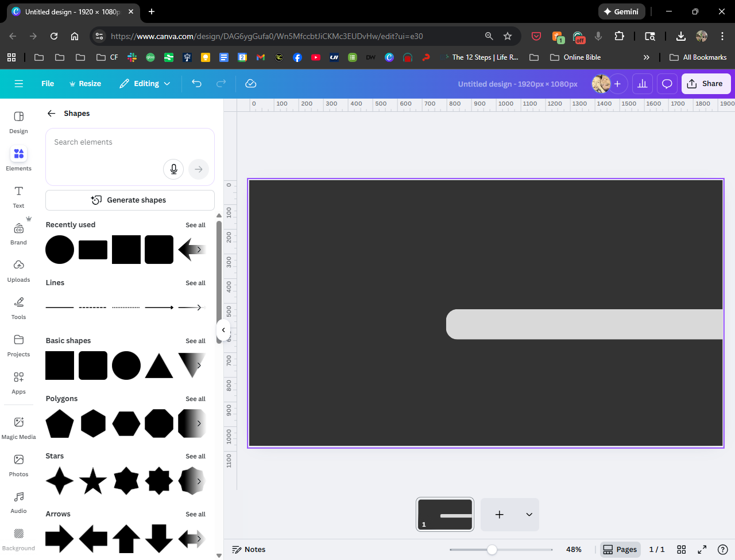The width and height of the screenshot is (735, 560).
Task: Open the Uploads panel
Action: [19, 270]
